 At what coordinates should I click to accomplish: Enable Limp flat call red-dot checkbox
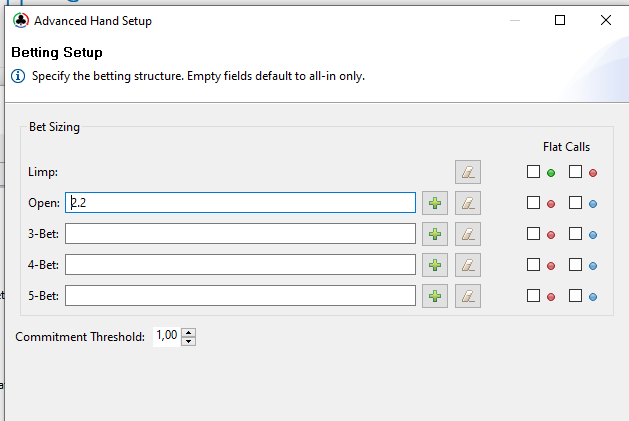click(x=575, y=172)
